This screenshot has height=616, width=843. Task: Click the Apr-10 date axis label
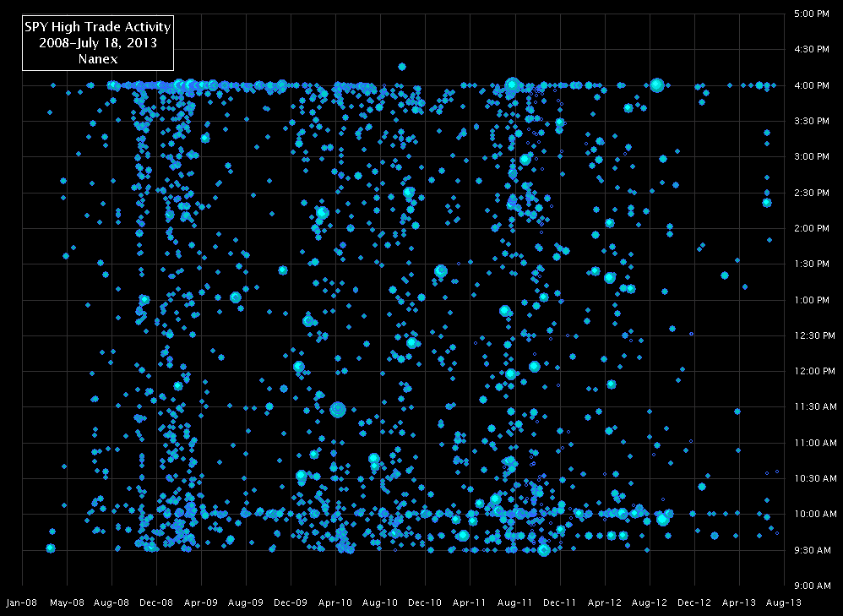(335, 602)
